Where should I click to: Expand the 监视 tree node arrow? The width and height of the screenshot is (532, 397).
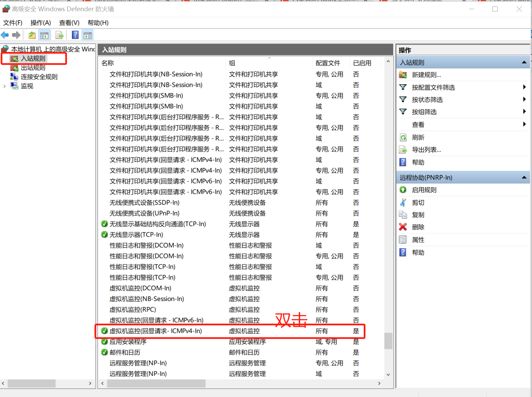(4, 86)
